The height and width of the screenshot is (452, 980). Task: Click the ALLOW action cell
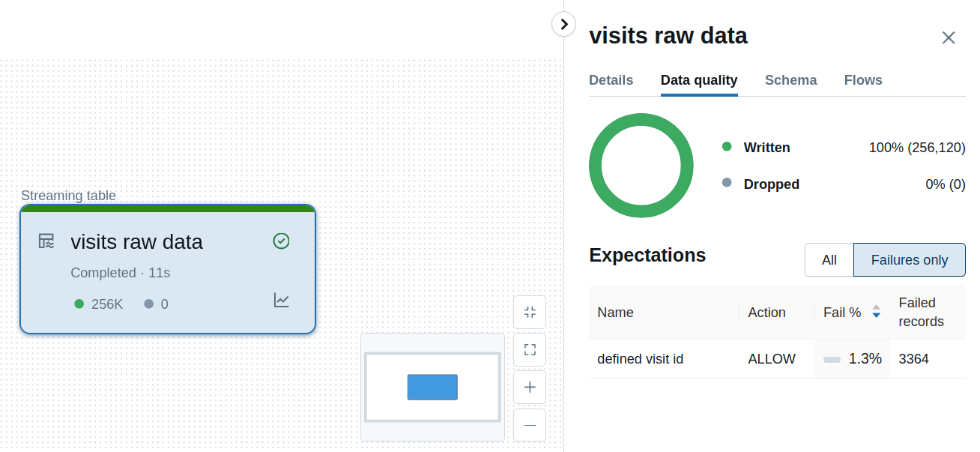772,359
